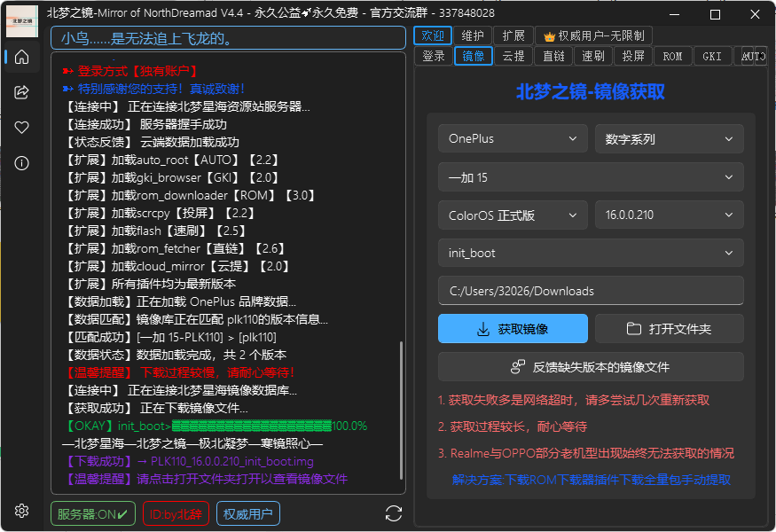
Task: Open settings via the gear icon
Action: 21,511
